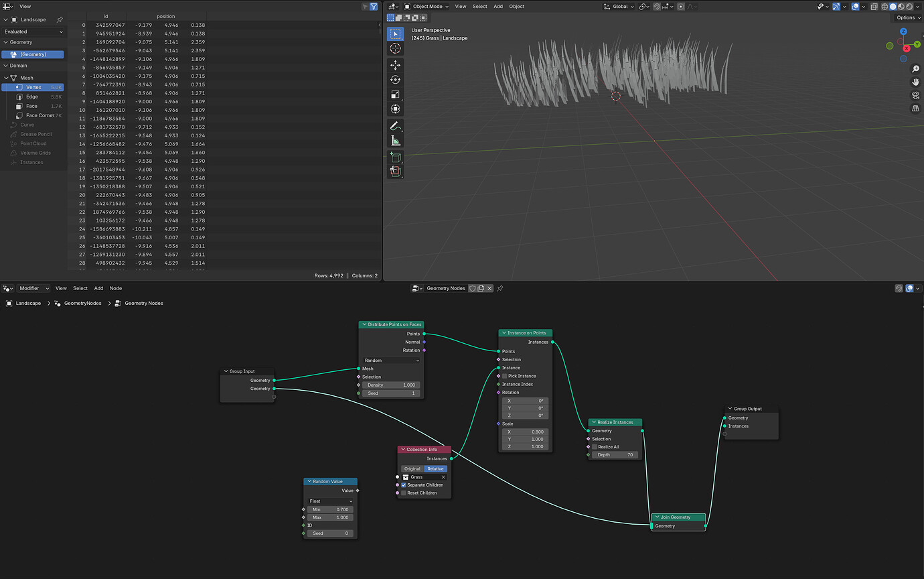Open the Evaluated dropdown in spreadsheet
This screenshot has width=924, height=579.
click(33, 31)
